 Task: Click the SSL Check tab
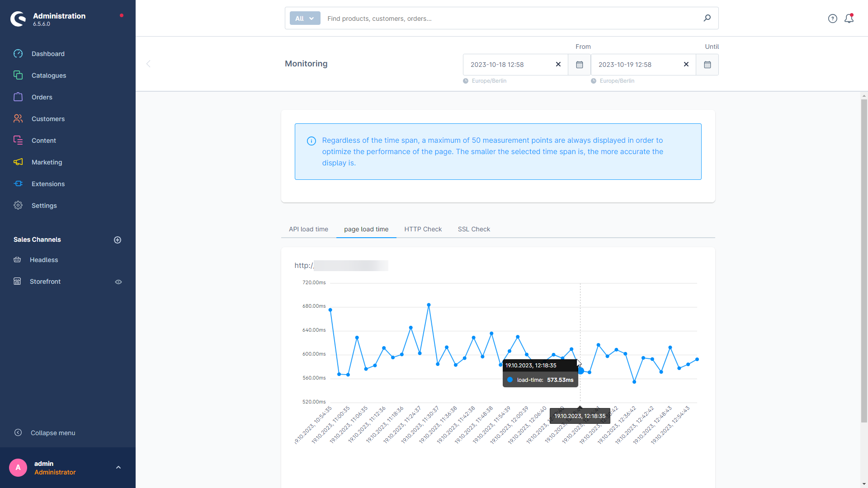(x=474, y=229)
